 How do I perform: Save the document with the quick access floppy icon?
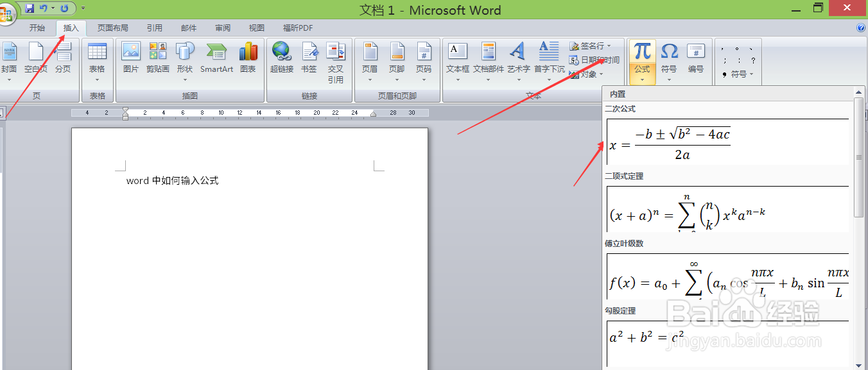pyautogui.click(x=30, y=9)
